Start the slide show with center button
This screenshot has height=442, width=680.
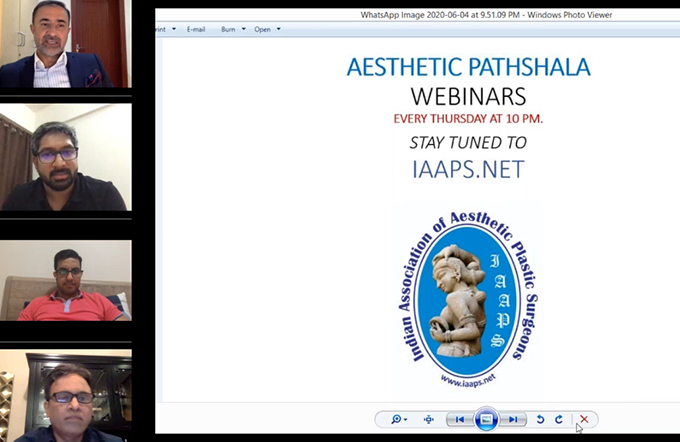tap(486, 419)
